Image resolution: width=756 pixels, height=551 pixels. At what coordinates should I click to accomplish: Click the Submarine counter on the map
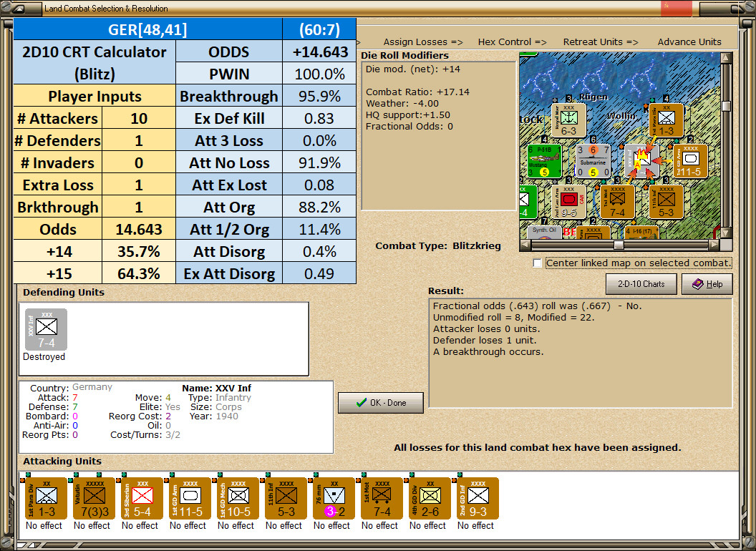tap(593, 162)
